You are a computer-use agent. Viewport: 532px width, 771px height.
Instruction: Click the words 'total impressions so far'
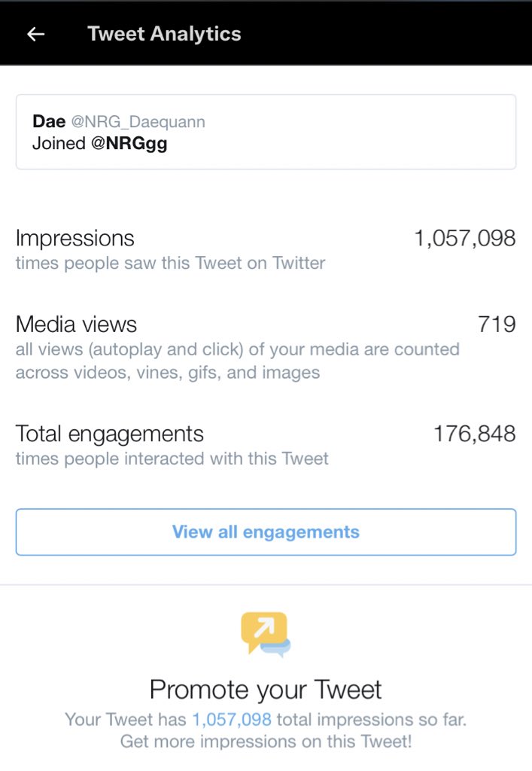372,719
